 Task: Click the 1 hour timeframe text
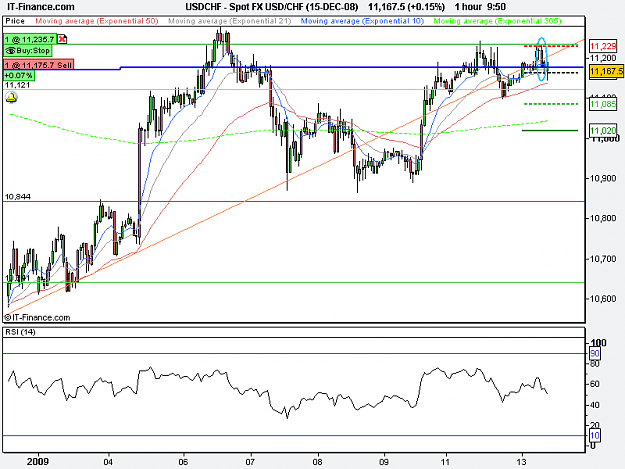click(x=469, y=7)
